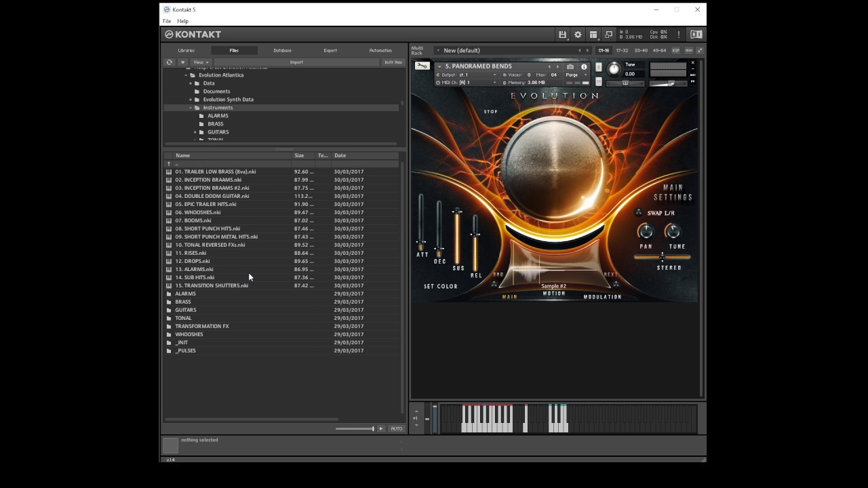Open Kontakt options via the gear icon
The width and height of the screenshot is (868, 488).
tap(578, 35)
